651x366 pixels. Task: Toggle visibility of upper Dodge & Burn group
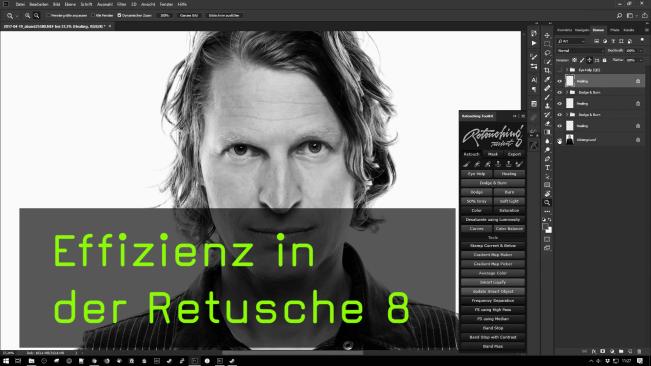pyautogui.click(x=560, y=92)
